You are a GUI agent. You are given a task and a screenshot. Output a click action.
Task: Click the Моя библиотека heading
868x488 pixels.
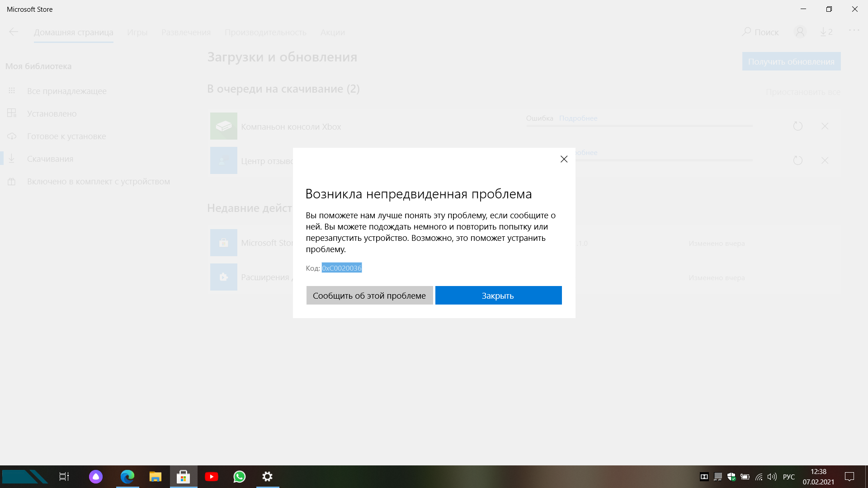point(38,66)
